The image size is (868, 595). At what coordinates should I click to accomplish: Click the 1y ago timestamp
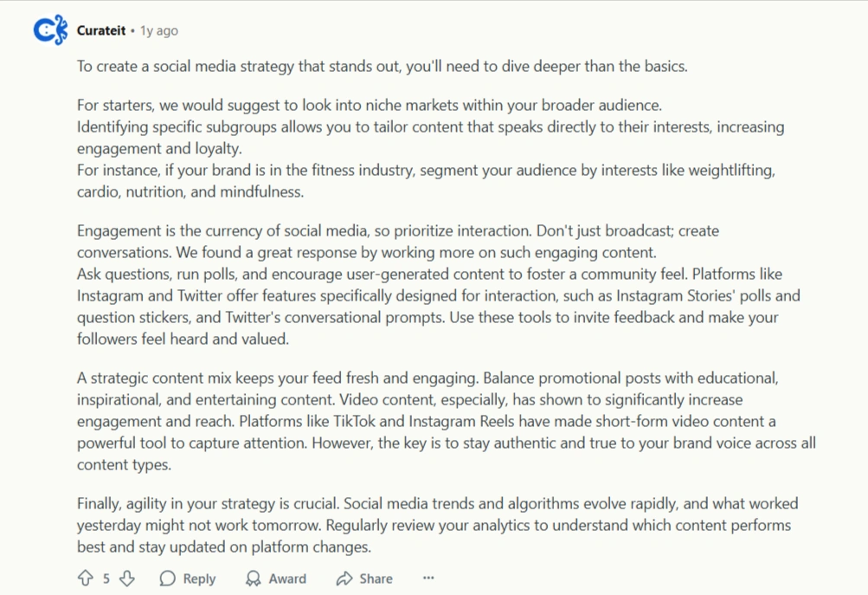click(158, 29)
